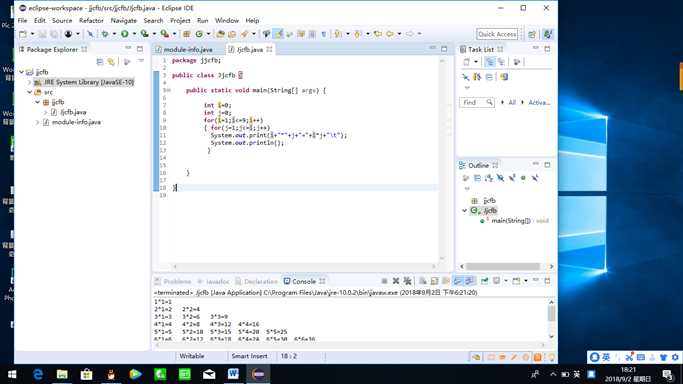Start debugging with the bug icon
This screenshot has width=683, height=384.
point(105,34)
